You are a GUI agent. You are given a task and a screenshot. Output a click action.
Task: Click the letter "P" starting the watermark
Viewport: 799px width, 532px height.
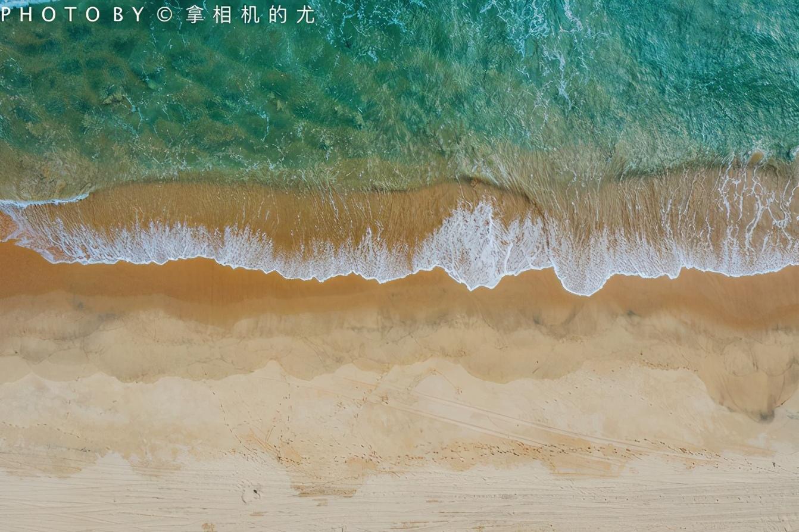click(x=6, y=15)
